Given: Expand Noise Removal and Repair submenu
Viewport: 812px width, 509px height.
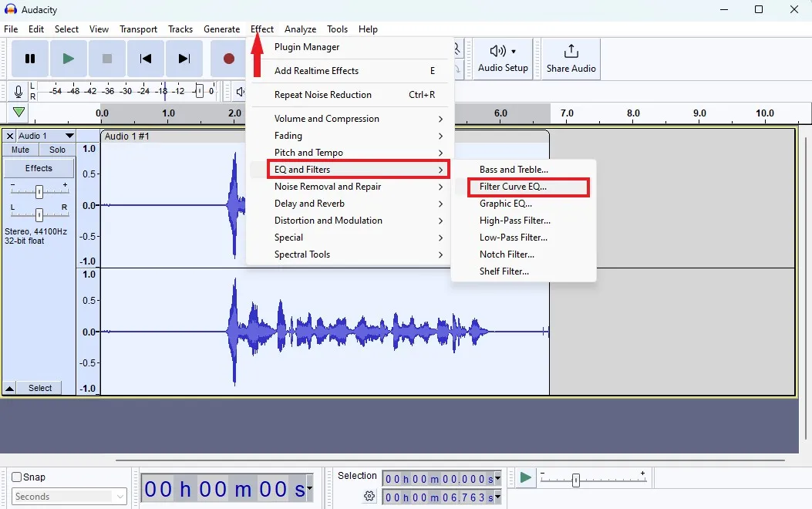Looking at the screenshot, I should 349,187.
